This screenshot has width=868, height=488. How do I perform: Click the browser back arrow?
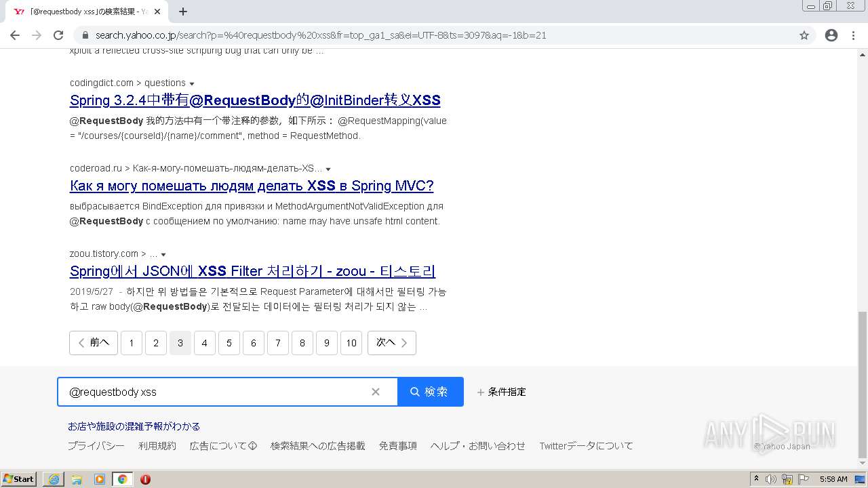(15, 35)
